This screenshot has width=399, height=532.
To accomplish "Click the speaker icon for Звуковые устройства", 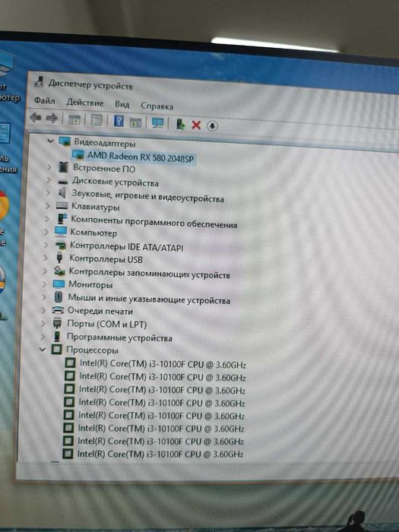I will click(x=62, y=193).
